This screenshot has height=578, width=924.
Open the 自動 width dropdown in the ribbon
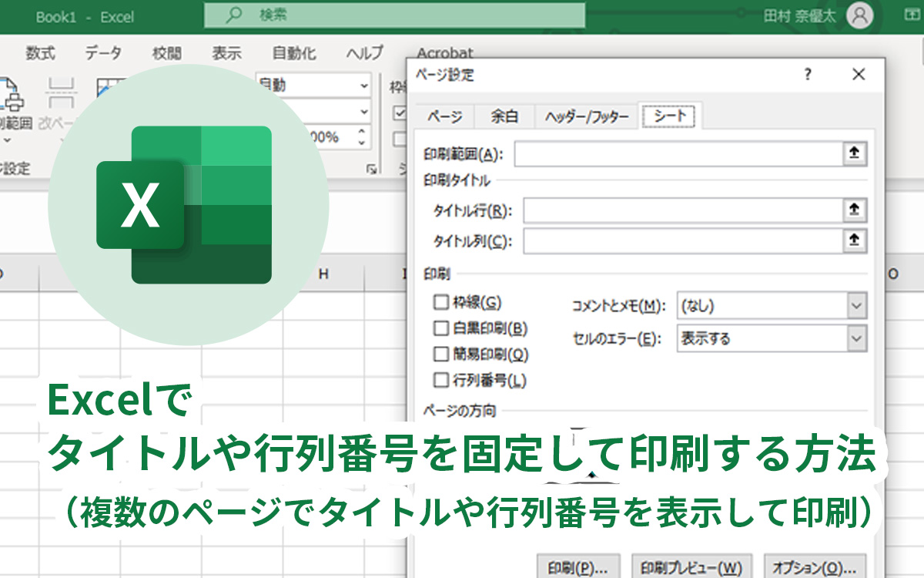tap(363, 86)
